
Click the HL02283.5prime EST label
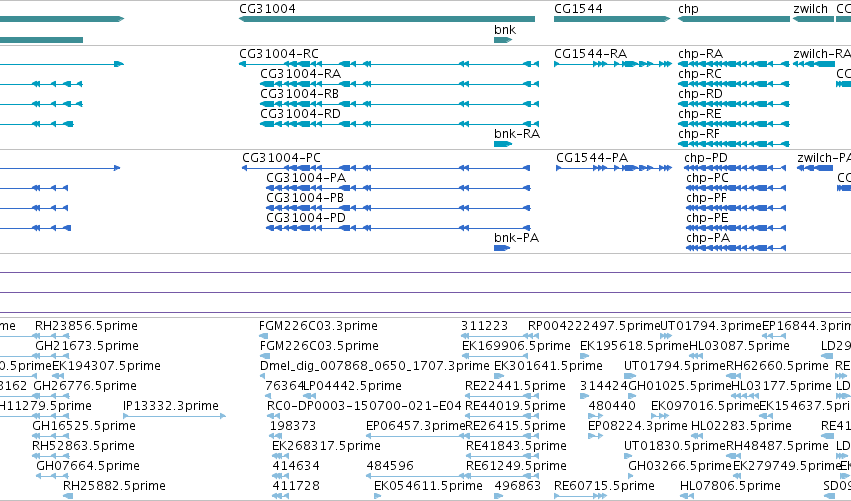point(741,427)
